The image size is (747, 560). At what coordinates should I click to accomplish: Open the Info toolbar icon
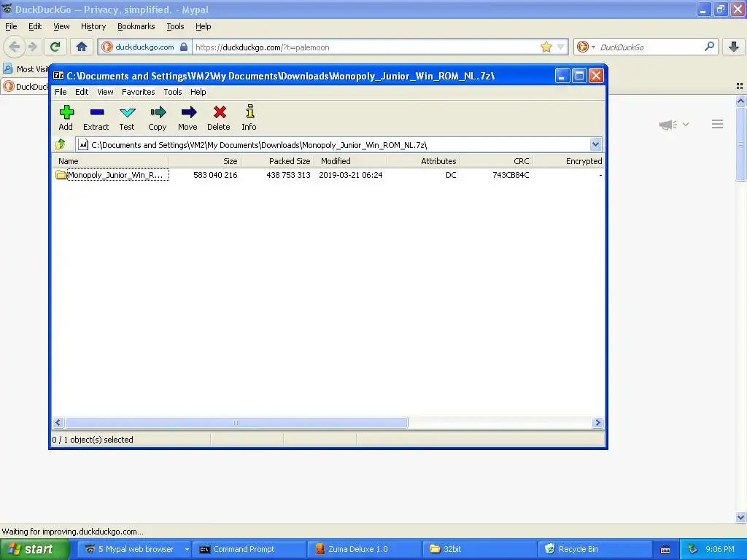click(249, 117)
